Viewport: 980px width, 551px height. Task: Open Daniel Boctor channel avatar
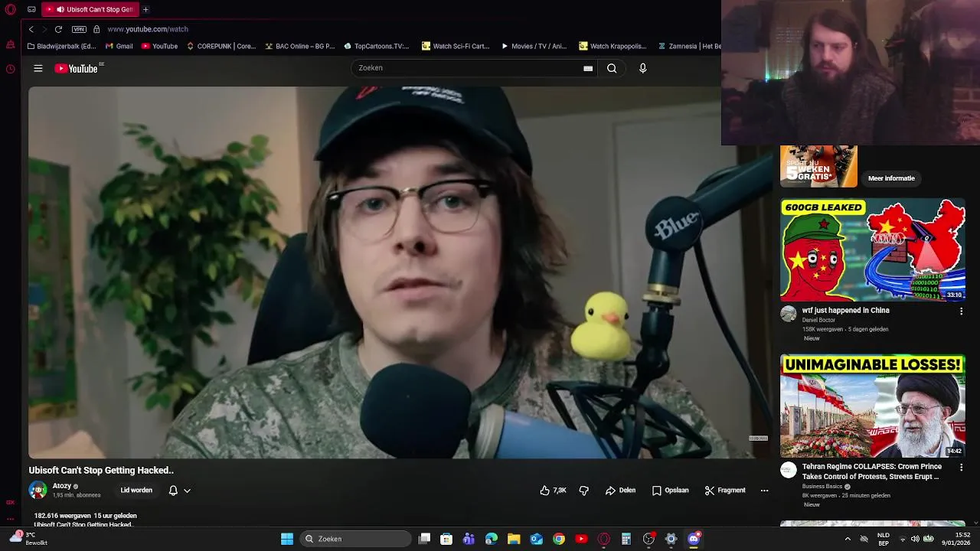788,314
